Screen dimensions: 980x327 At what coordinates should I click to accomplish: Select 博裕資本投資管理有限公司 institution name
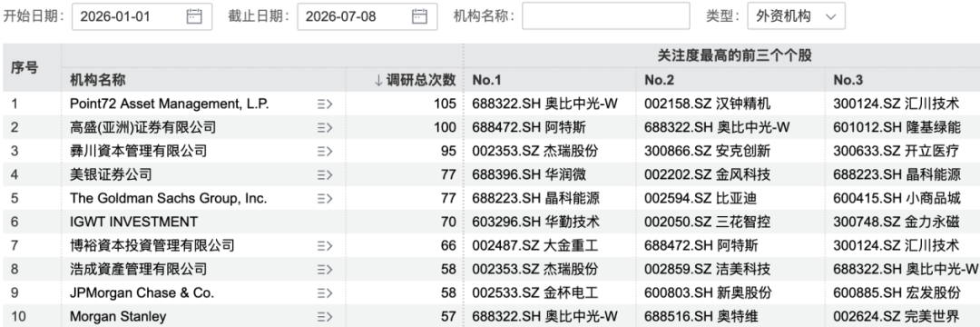coord(152,245)
